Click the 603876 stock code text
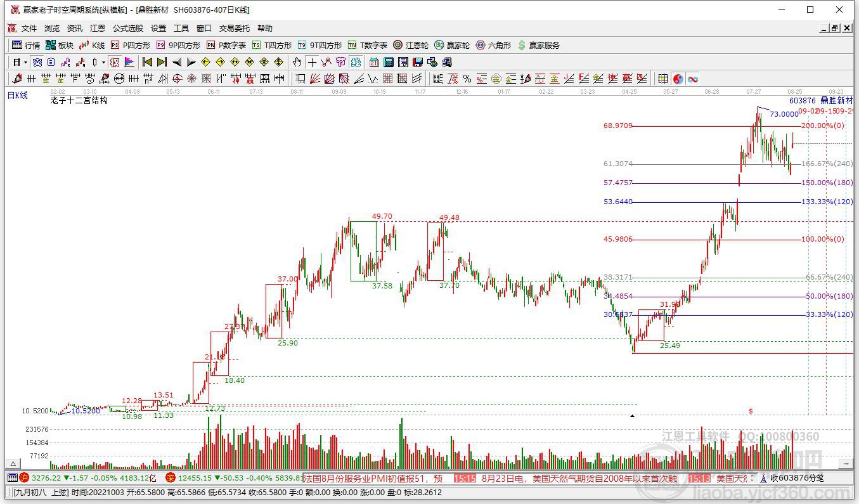Screen dimensions: 859x504 803,101
